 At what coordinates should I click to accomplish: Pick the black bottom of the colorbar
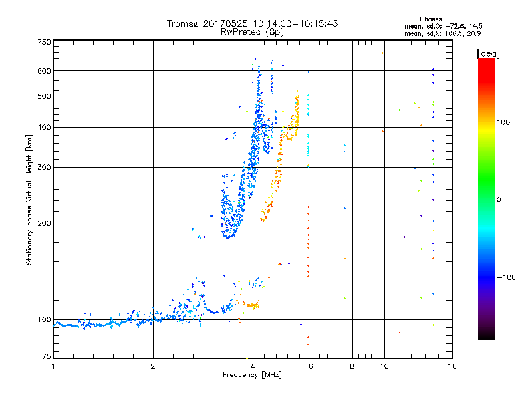coord(487,335)
